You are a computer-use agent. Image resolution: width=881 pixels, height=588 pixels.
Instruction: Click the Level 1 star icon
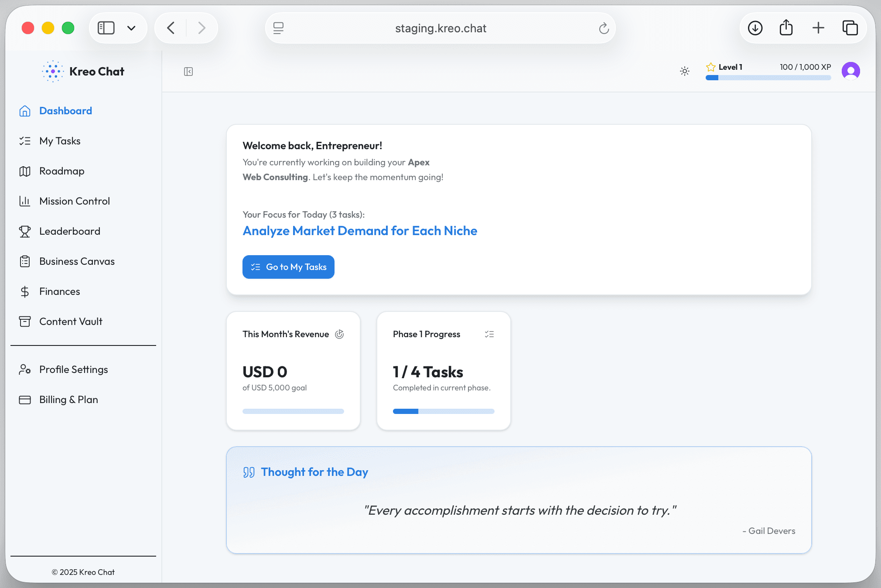711,67
